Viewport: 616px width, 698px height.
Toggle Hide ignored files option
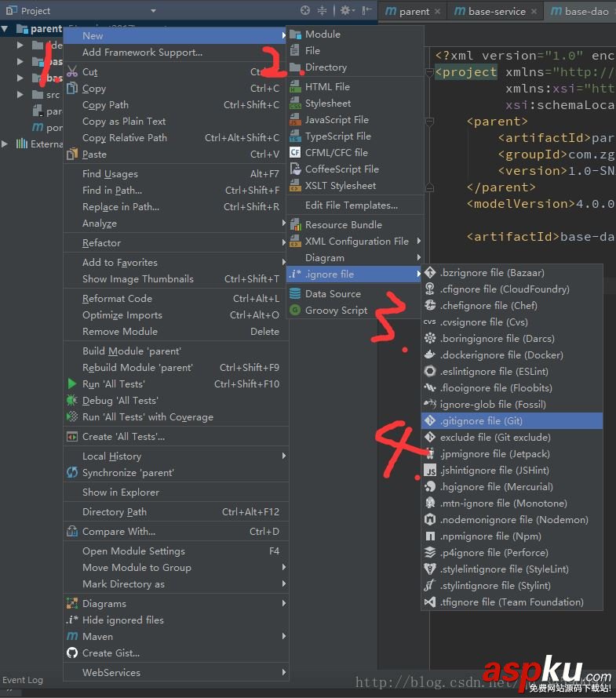click(x=176, y=620)
